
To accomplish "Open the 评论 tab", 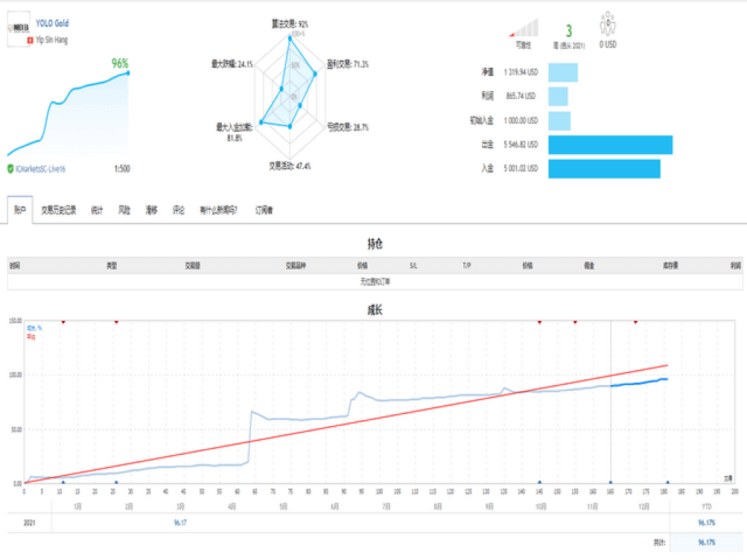I will (x=178, y=210).
